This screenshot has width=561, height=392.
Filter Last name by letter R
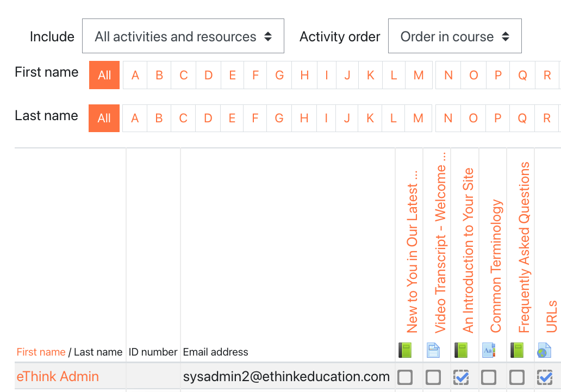pos(547,118)
